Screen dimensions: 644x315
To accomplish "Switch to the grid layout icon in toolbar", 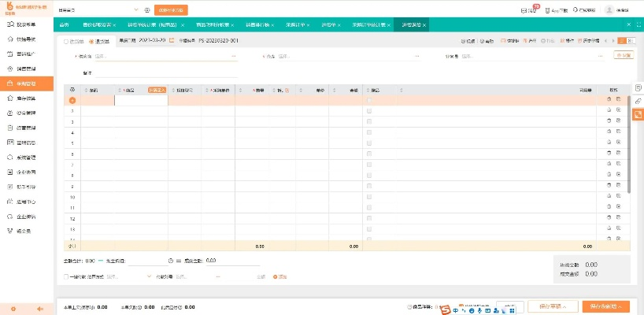I will (631, 41).
